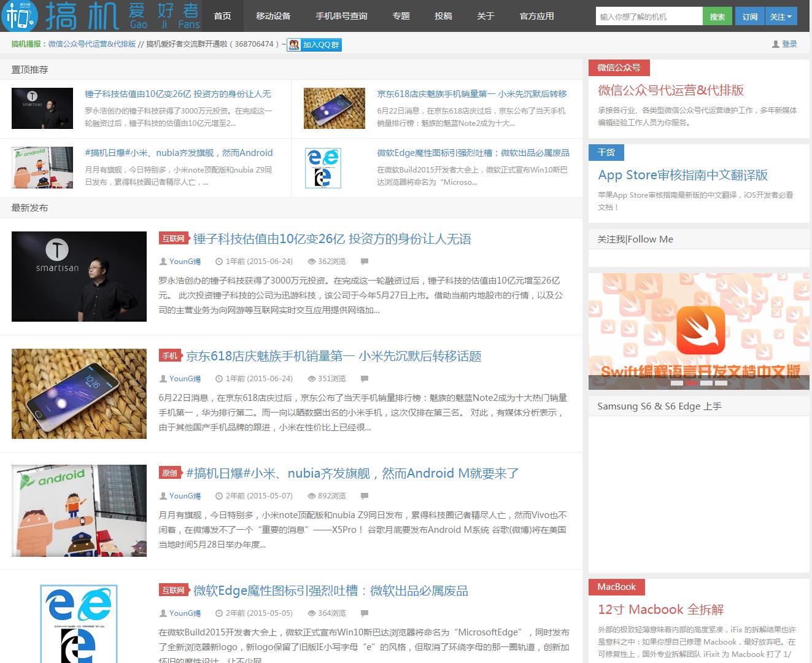Open large smartisan thumbnail under 最新发布
This screenshot has height=663, width=812.
point(79,276)
